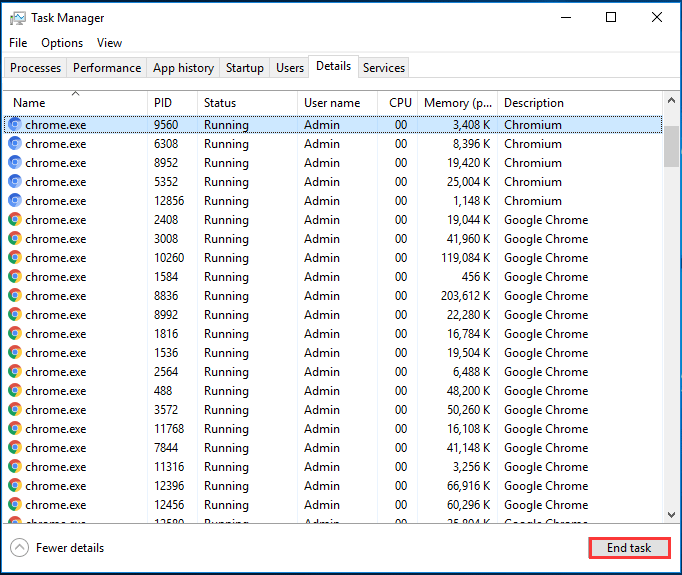Switch to the Performance tab

click(107, 67)
